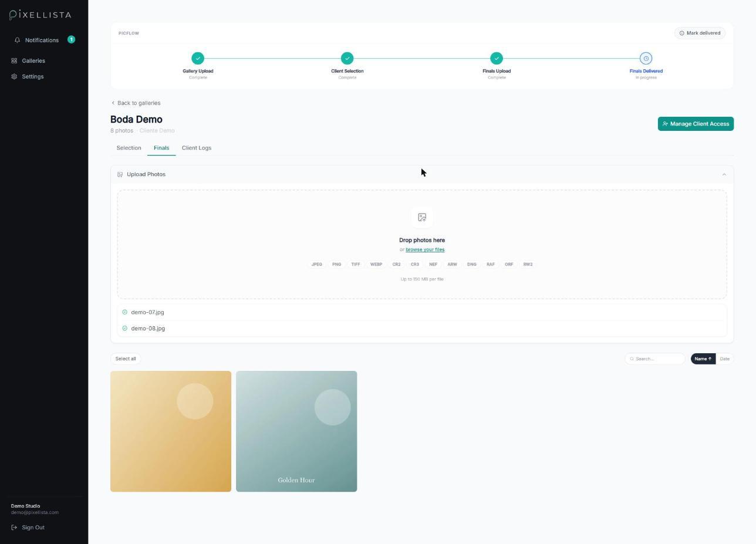Click the status icon beside demo-07.jpg

124,312
